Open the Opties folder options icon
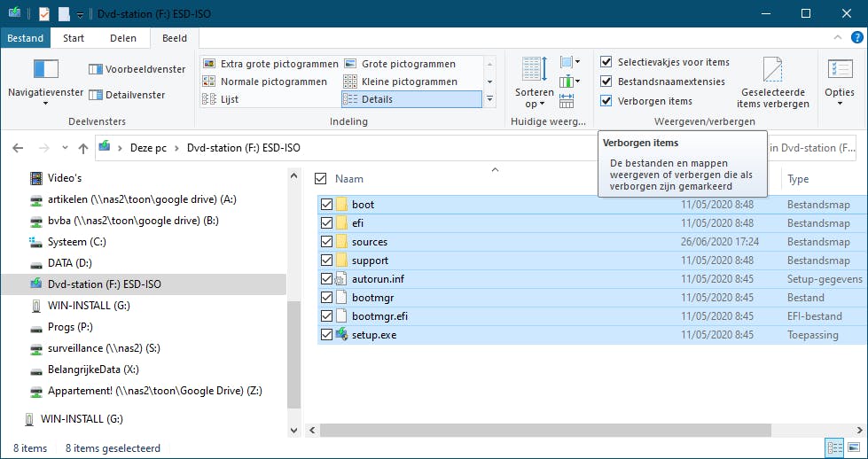The width and height of the screenshot is (868, 459). click(x=839, y=70)
